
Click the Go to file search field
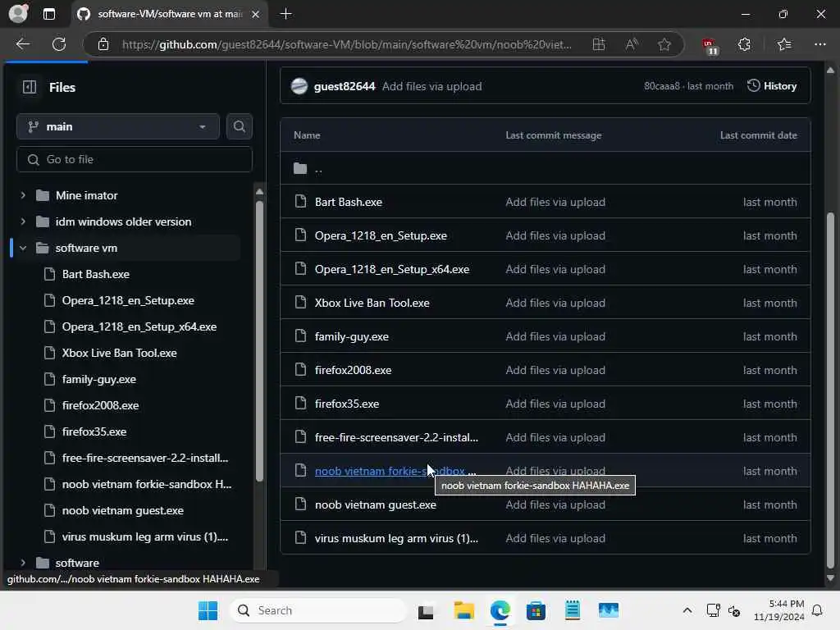pos(135,160)
